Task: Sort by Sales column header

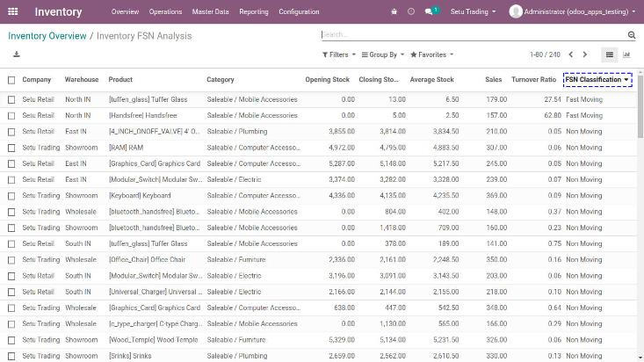Action: pyautogui.click(x=493, y=80)
